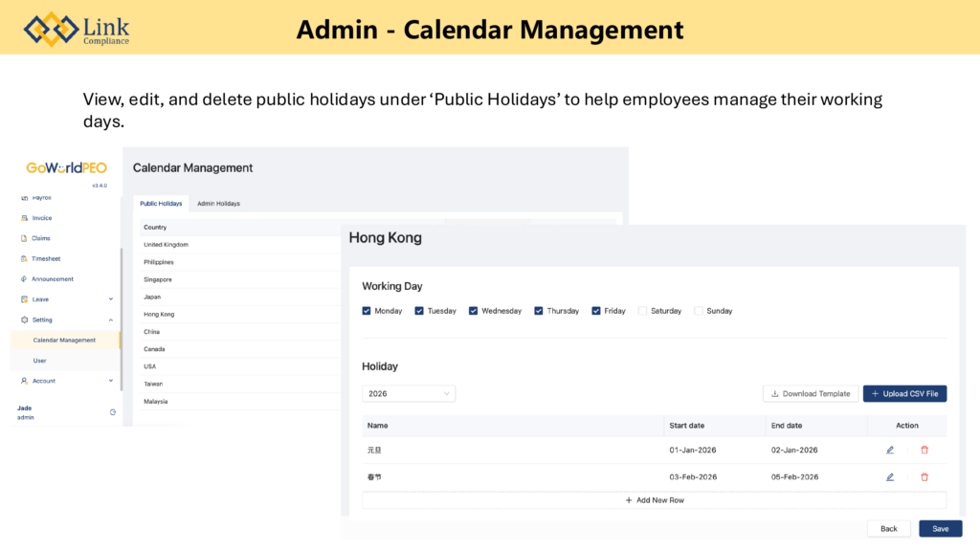
Task: Click trash icon for 03-Feb-2026 holiday
Action: (x=924, y=476)
